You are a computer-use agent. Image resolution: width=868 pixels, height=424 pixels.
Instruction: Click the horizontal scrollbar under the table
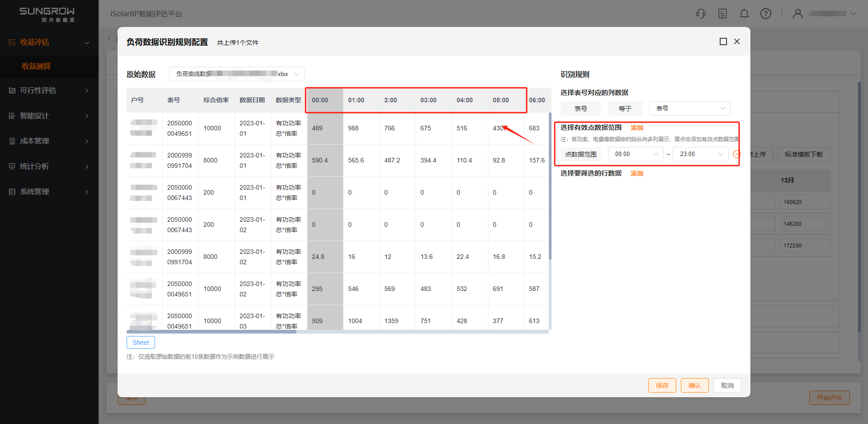tap(212, 332)
